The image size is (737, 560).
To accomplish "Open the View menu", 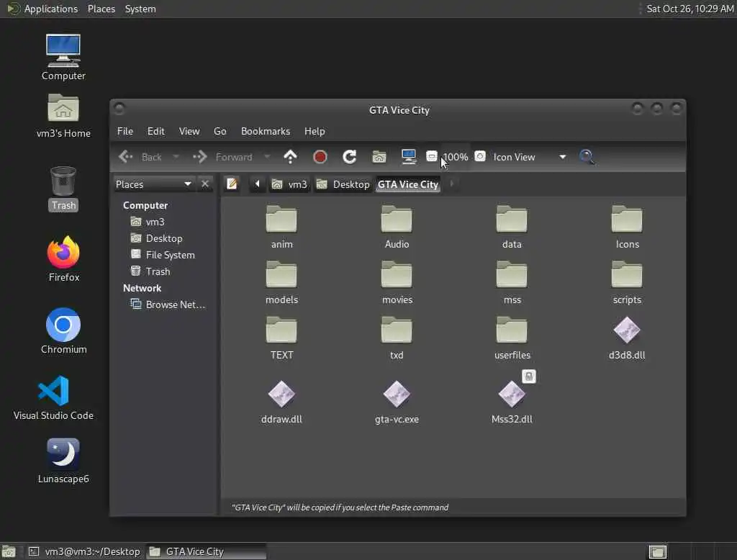I will pos(189,131).
